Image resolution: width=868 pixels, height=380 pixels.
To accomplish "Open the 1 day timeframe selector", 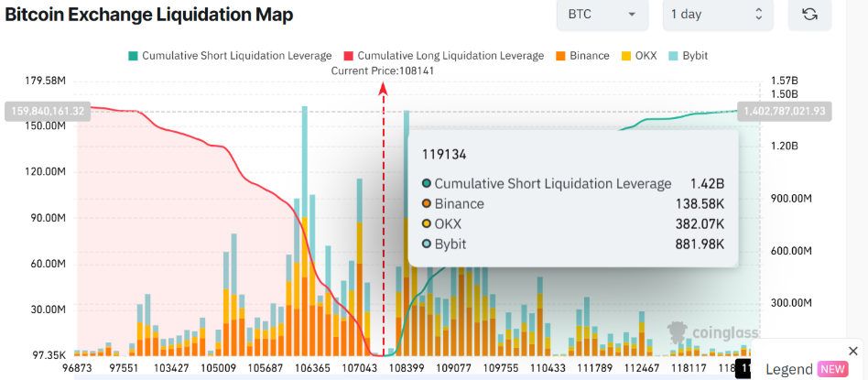I will [717, 14].
